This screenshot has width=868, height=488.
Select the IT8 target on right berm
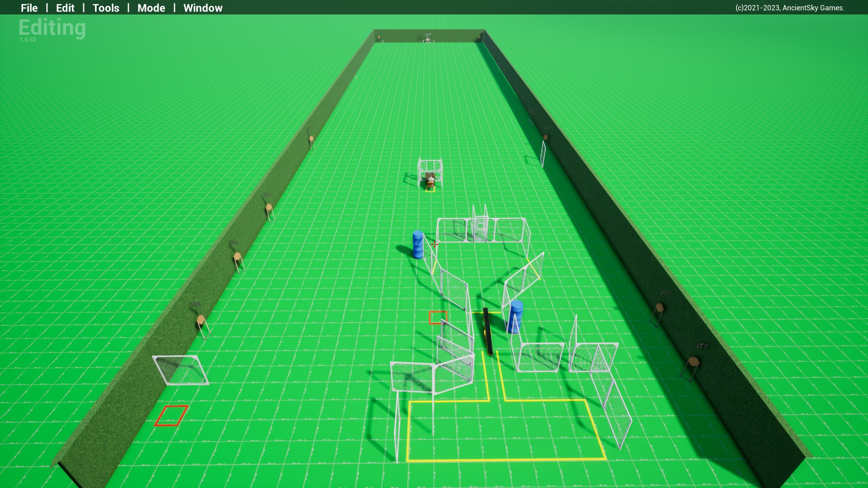tap(659, 308)
